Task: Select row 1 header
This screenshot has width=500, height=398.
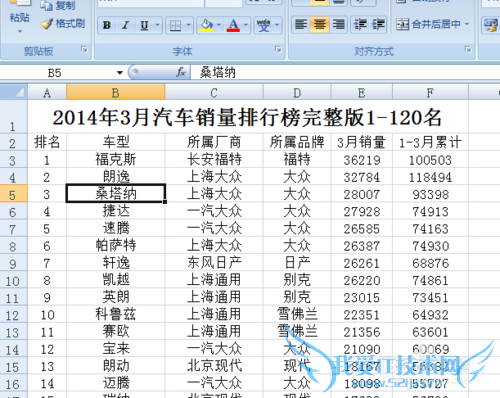Action: coord(14,117)
